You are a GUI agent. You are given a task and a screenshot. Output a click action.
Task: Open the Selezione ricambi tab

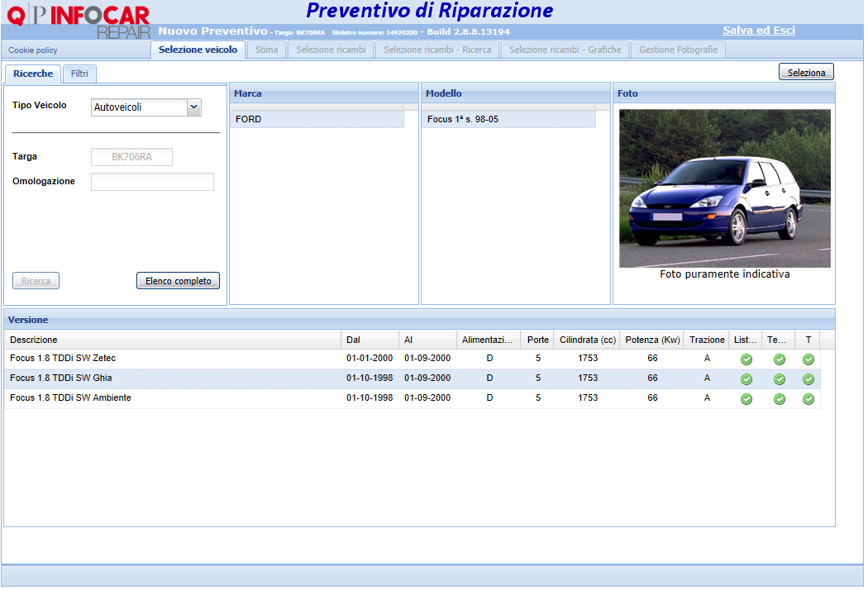click(x=331, y=50)
